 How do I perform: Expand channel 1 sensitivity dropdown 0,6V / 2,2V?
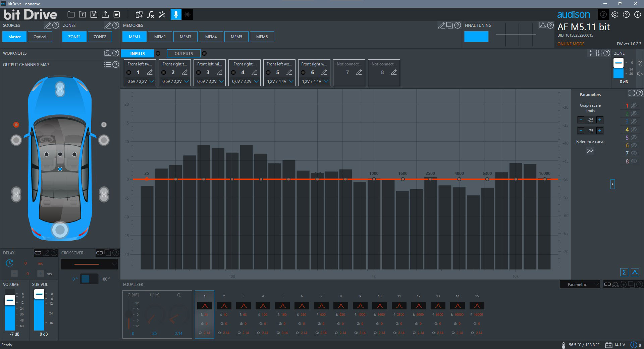point(152,81)
